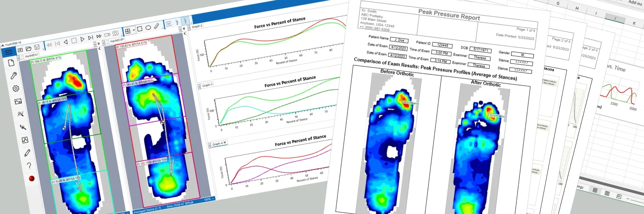Close the Graph-4 tab

coord(225,143)
